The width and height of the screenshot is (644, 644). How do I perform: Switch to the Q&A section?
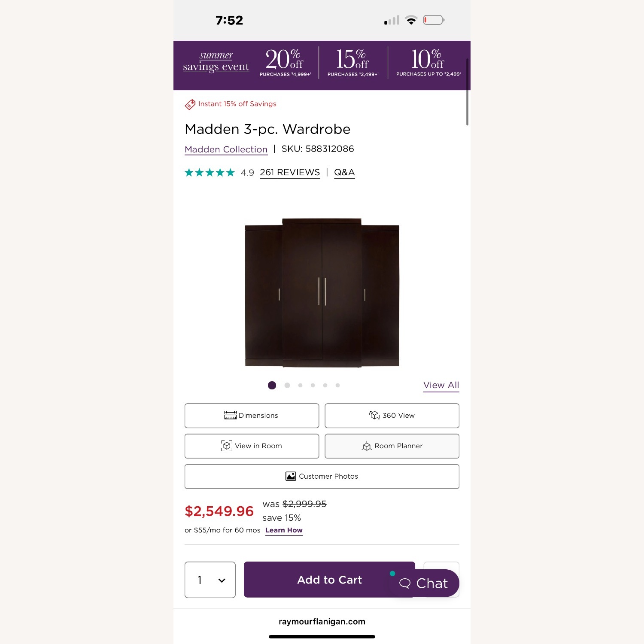[x=344, y=172]
